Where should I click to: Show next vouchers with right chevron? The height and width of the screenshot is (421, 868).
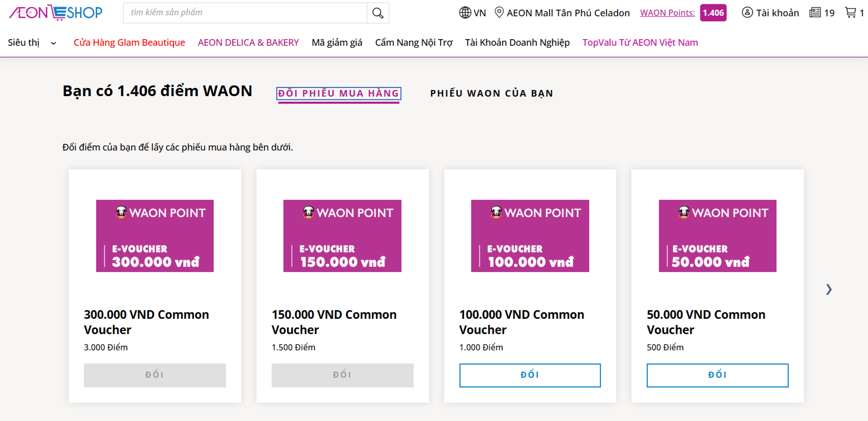[829, 289]
